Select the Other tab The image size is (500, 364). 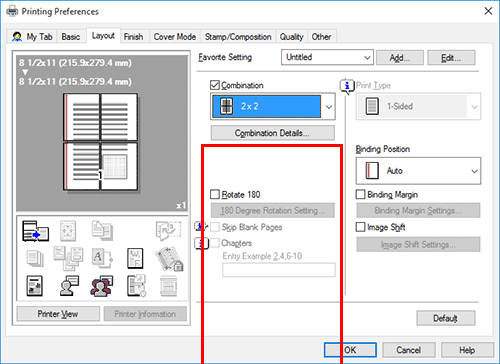(x=321, y=37)
